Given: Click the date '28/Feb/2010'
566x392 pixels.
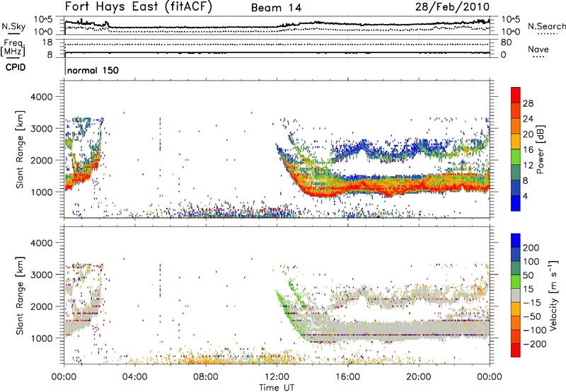Looking at the screenshot, I should [x=452, y=6].
